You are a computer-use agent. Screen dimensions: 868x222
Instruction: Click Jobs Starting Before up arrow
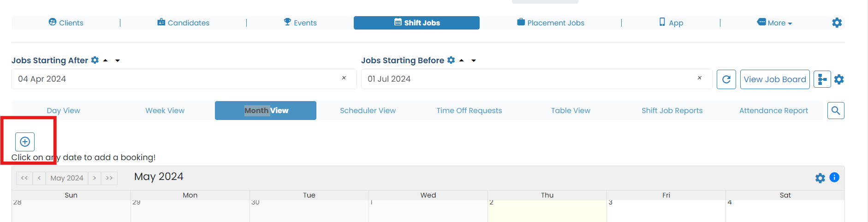461,60
